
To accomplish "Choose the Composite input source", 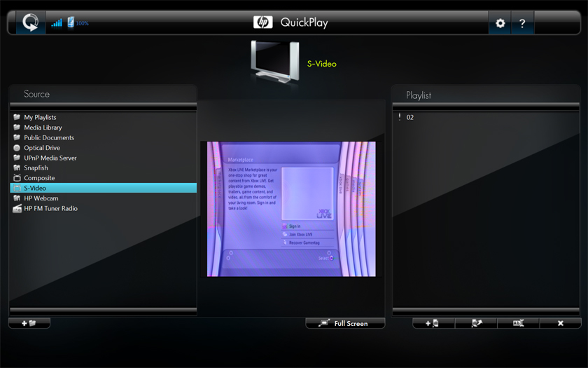I will tap(104, 178).
